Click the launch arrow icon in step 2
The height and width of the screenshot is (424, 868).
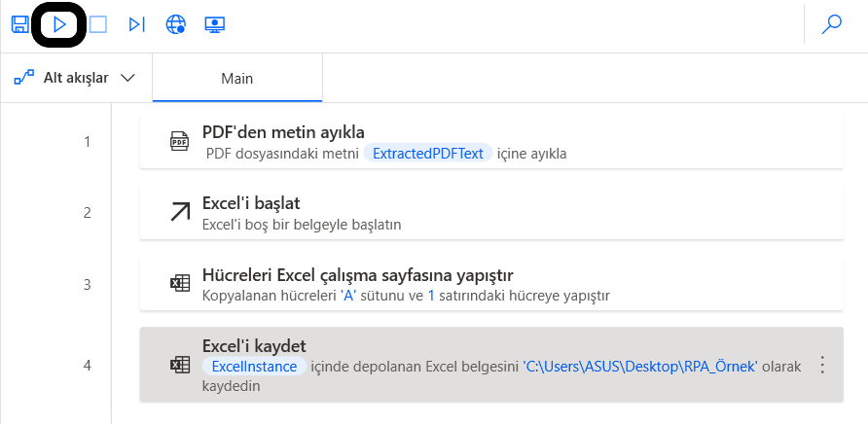tap(180, 213)
